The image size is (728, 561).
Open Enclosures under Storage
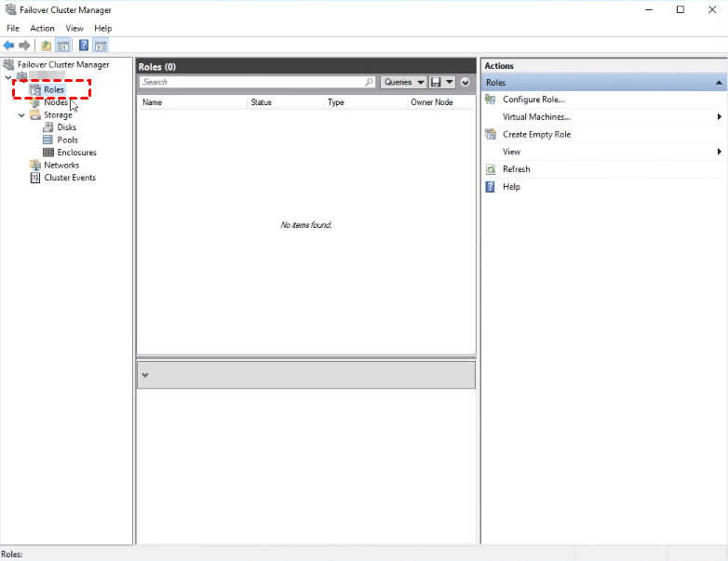pyautogui.click(x=76, y=153)
